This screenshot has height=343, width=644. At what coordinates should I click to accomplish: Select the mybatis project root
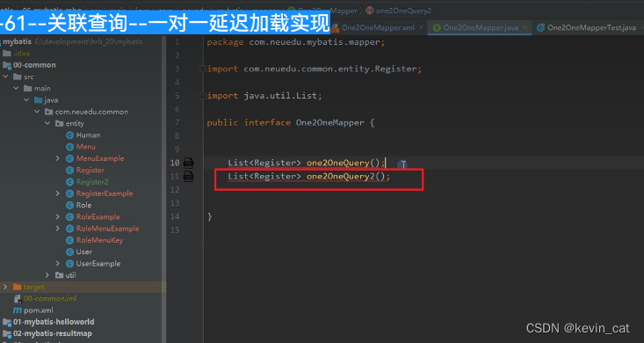click(17, 41)
